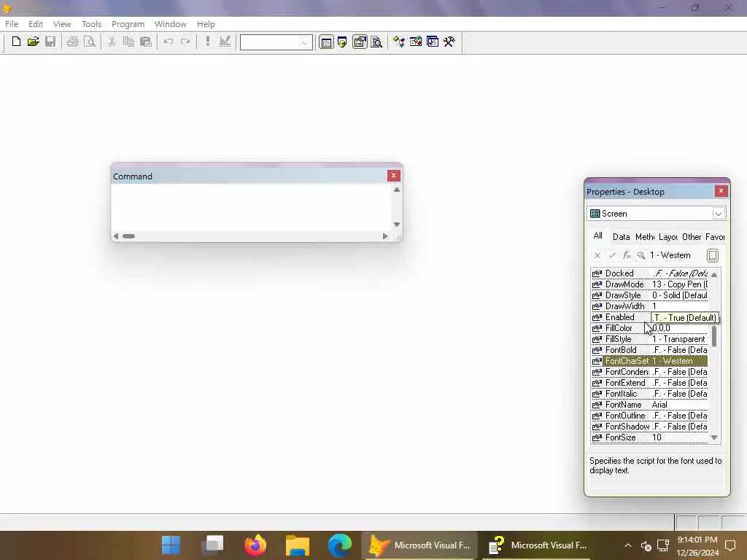Viewport: 747px width, 560px height.
Task: Expand the Screen object dropdown in Properties
Action: click(718, 214)
